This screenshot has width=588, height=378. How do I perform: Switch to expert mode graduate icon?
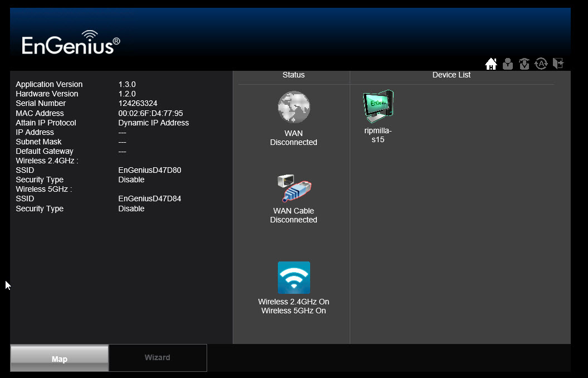pos(524,64)
